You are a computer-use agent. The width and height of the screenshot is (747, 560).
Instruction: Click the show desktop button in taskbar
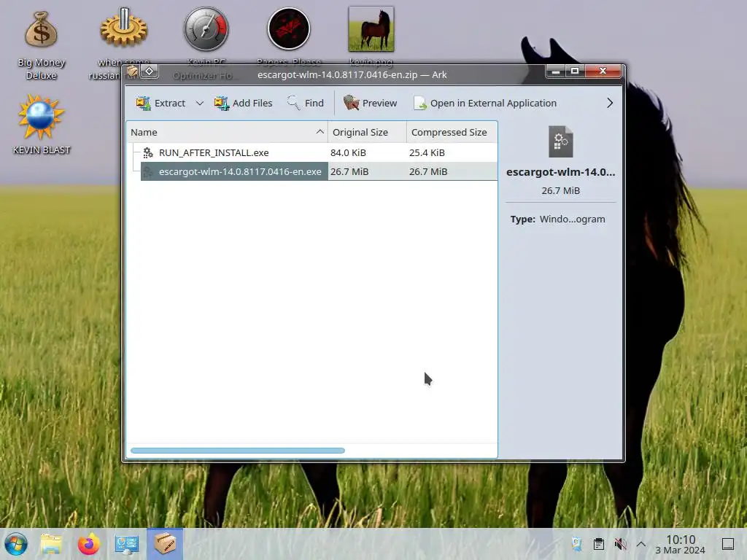728,544
